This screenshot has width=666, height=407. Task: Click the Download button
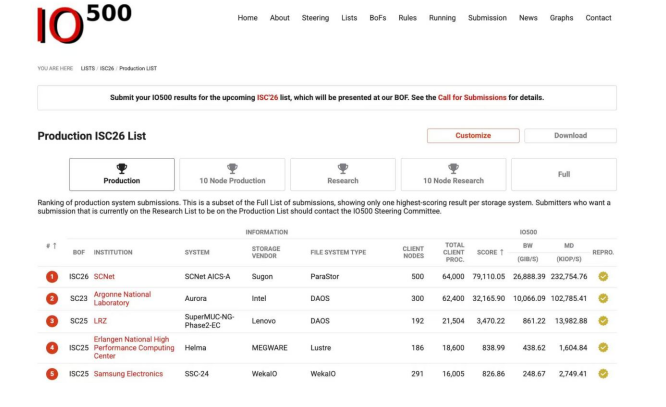coord(570,136)
